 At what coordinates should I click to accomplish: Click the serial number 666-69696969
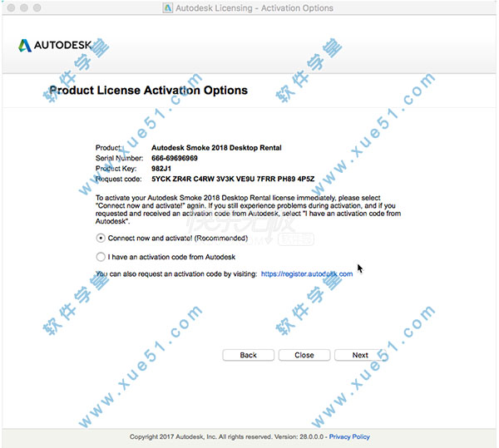[175, 158]
